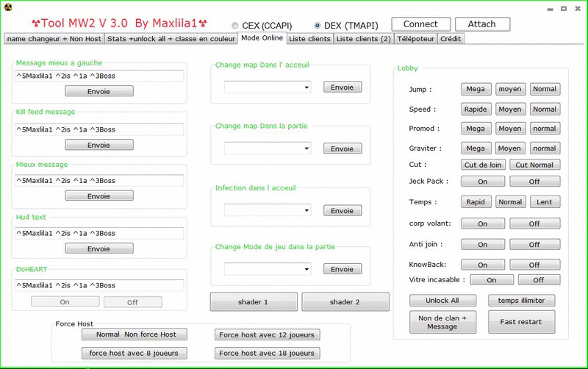Set Graviter to Moyen
Screen dimensions: 588x369
tap(510, 148)
